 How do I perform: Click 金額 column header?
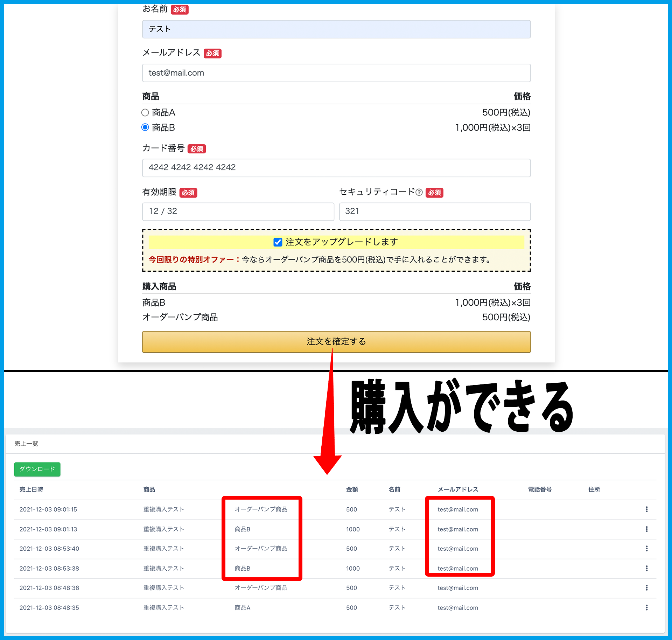[x=352, y=489]
